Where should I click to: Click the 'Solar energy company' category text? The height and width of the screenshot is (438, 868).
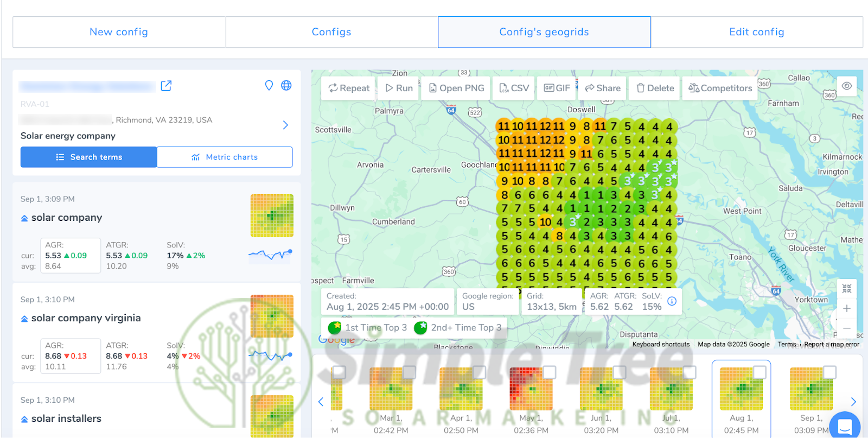point(68,136)
